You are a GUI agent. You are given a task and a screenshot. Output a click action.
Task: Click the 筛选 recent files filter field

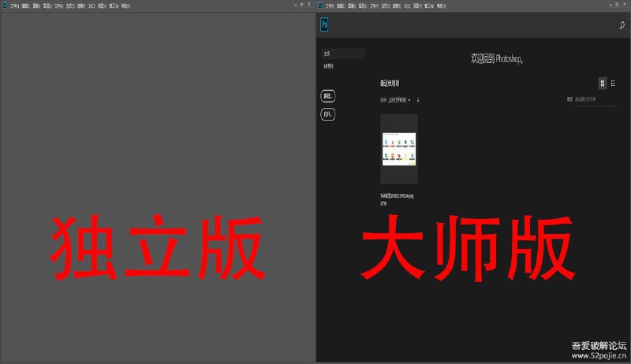(596, 99)
